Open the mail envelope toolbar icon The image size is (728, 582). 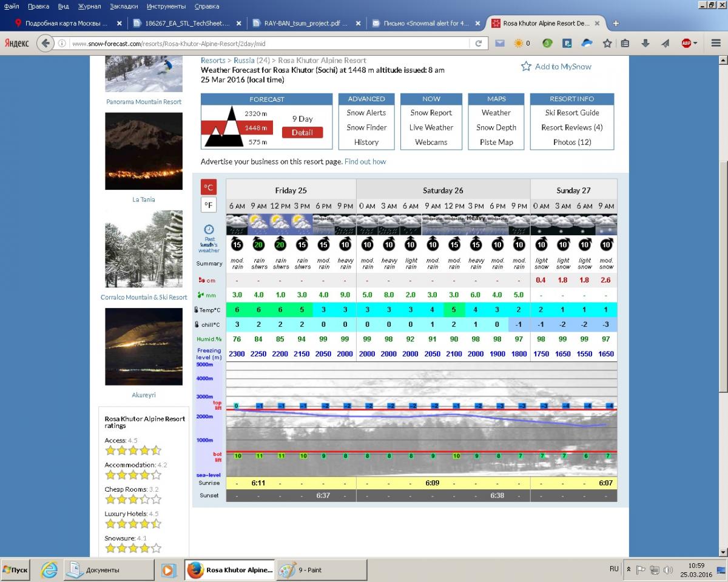(499, 43)
